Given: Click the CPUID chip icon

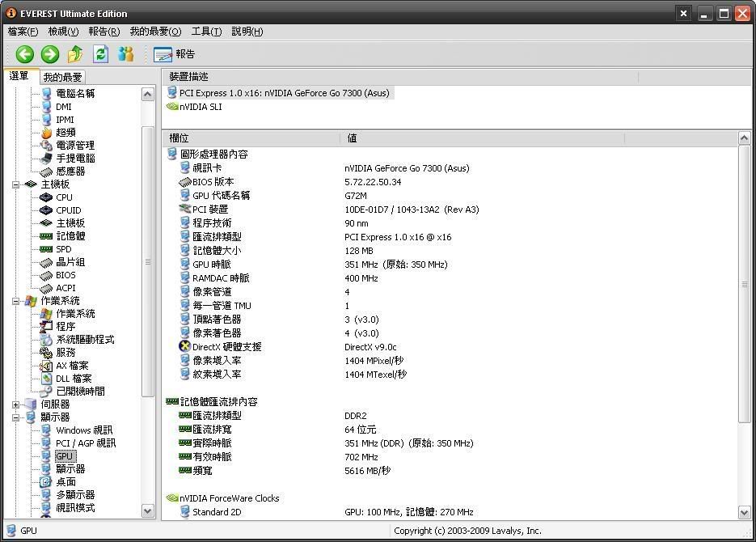Looking at the screenshot, I should point(46,210).
